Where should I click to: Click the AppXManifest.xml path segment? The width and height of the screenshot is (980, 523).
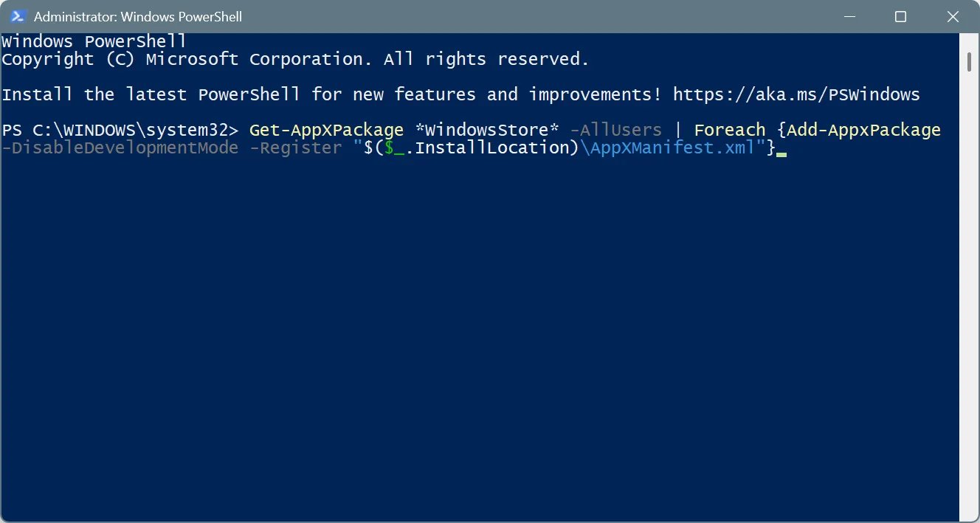668,148
